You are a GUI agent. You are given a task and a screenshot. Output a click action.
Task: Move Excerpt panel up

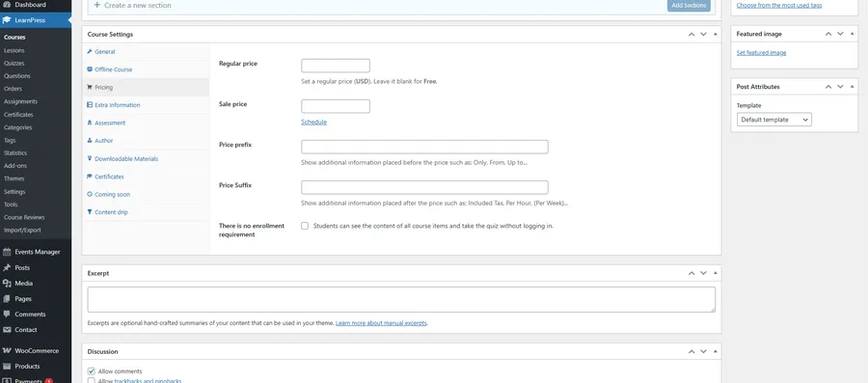692,273
